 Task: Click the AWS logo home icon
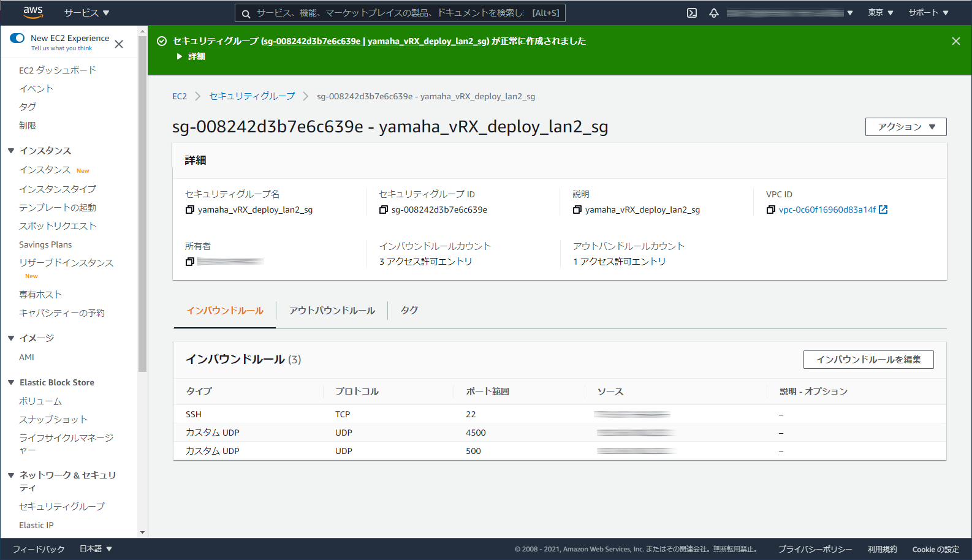pos(33,12)
